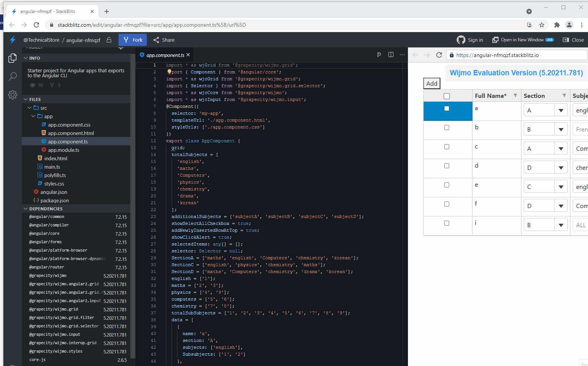This screenshot has width=588, height=366.
Task: Check the checkbox for row i
Action: point(447,223)
